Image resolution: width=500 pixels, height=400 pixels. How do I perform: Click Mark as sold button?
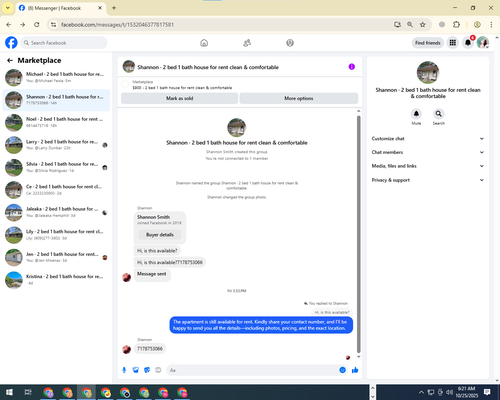point(179,98)
